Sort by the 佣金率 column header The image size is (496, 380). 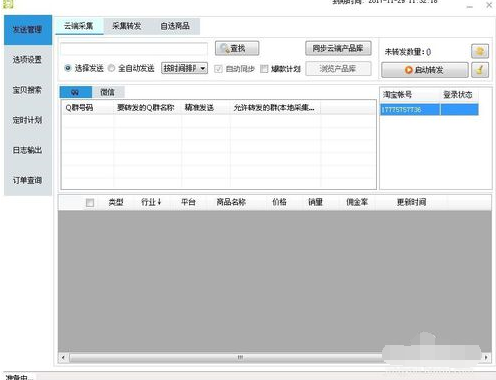pos(357,202)
